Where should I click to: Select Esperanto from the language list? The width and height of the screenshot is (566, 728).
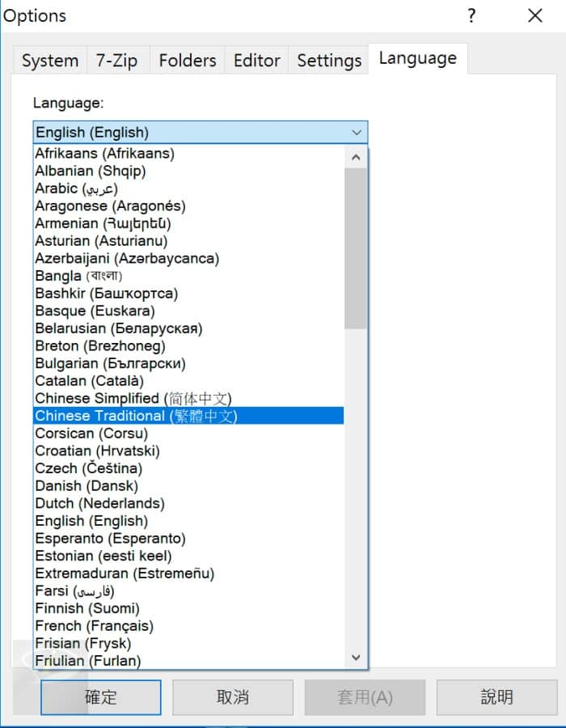tap(110, 539)
